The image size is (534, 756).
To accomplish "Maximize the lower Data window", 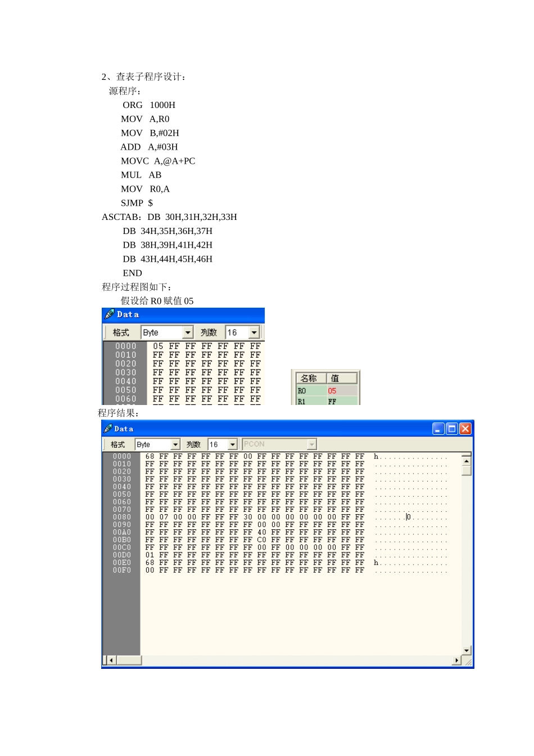I will coord(452,429).
